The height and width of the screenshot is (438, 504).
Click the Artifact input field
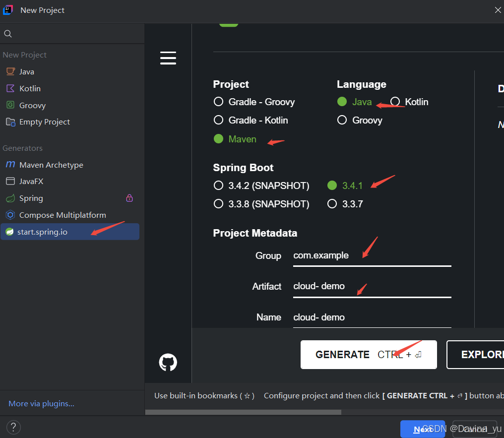372,287
